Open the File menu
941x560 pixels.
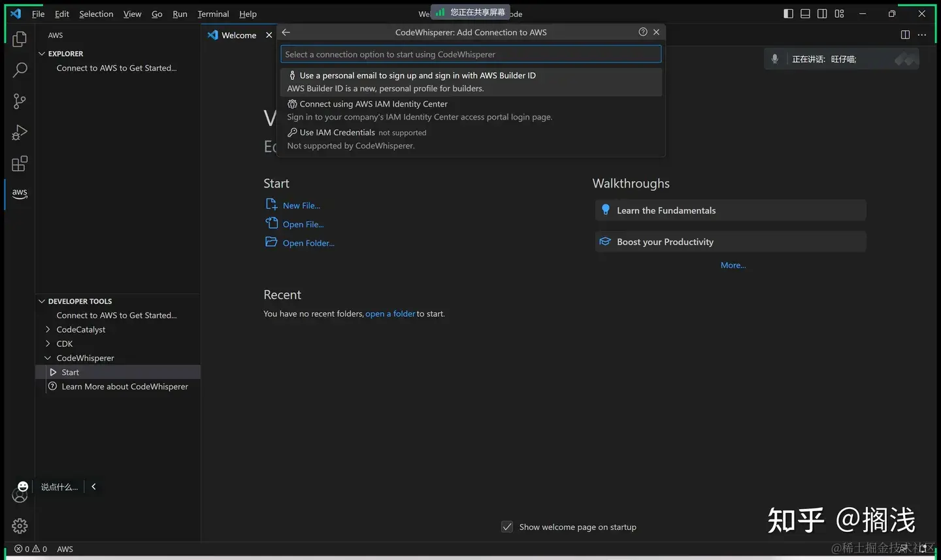[x=39, y=14]
